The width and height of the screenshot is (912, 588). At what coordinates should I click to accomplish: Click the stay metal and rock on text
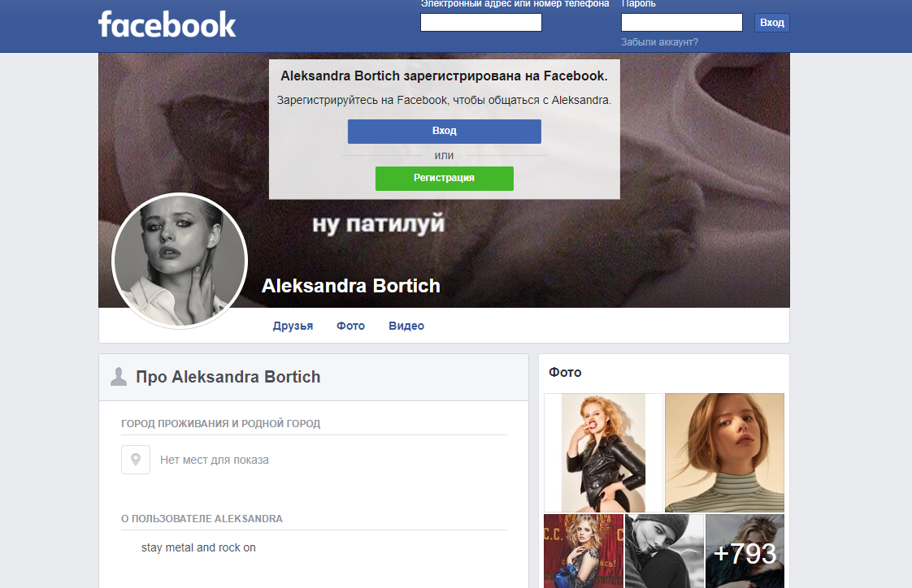click(198, 548)
